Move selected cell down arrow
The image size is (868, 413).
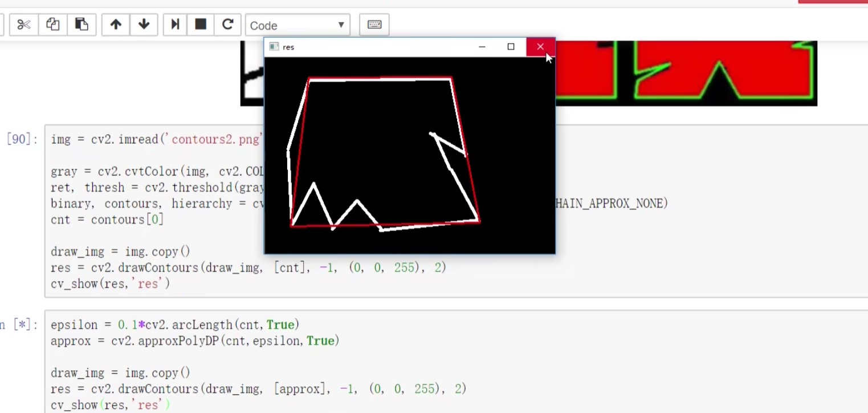(144, 25)
